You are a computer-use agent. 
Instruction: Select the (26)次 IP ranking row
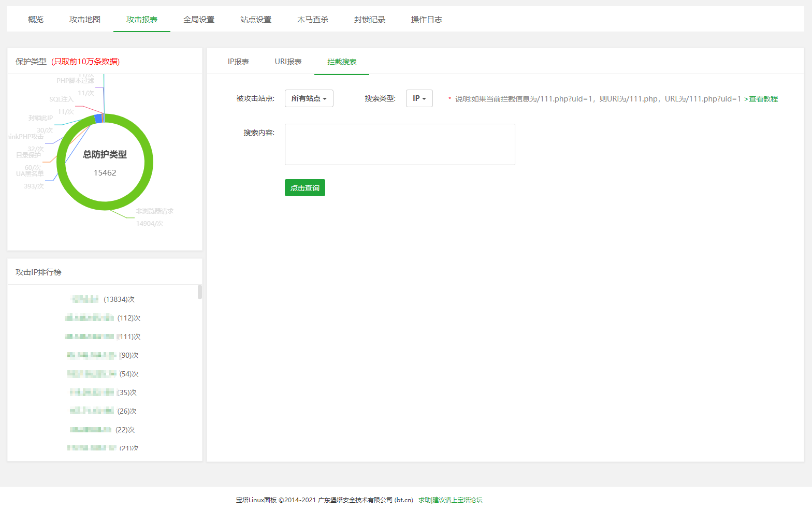(103, 411)
